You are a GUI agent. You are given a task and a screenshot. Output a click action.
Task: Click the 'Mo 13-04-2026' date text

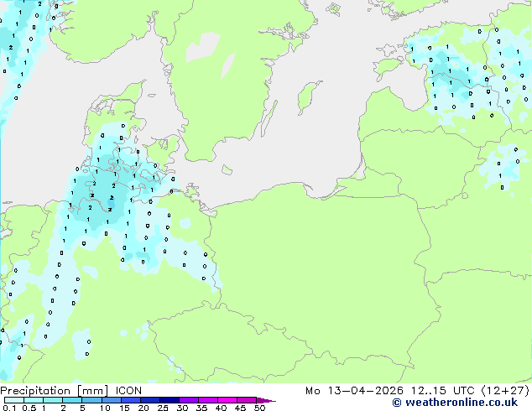click(354, 391)
